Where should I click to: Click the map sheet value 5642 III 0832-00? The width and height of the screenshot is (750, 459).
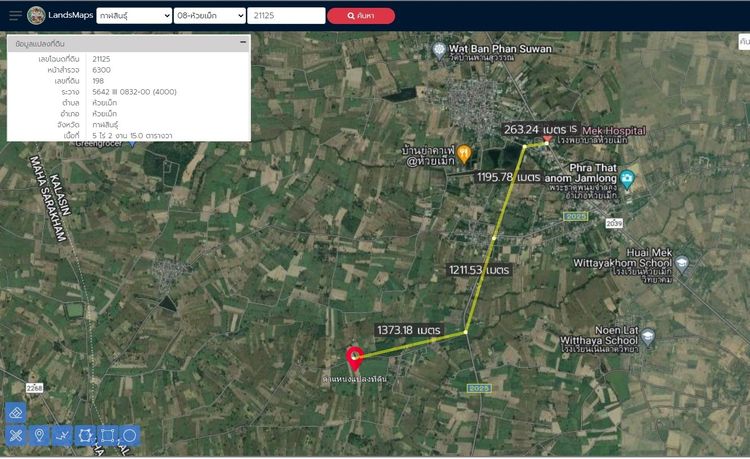[x=134, y=92]
